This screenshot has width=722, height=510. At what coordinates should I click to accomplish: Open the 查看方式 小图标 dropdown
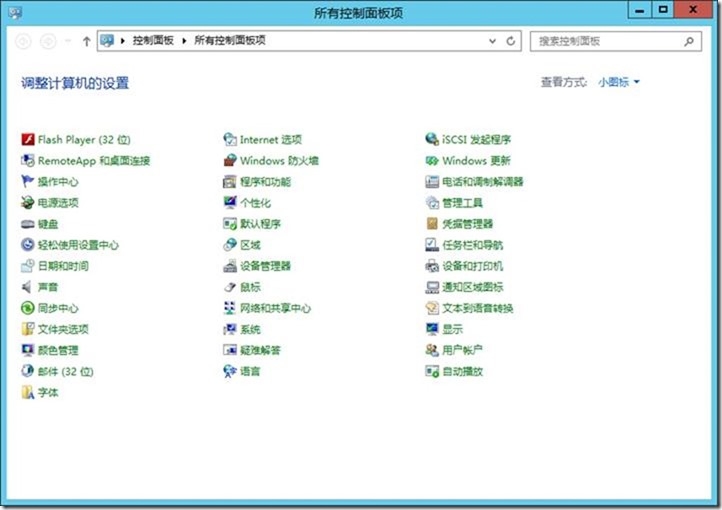pos(619,82)
